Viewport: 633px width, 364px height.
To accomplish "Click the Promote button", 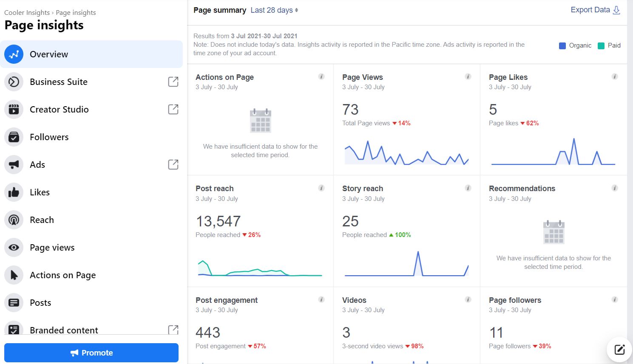I will tap(91, 353).
